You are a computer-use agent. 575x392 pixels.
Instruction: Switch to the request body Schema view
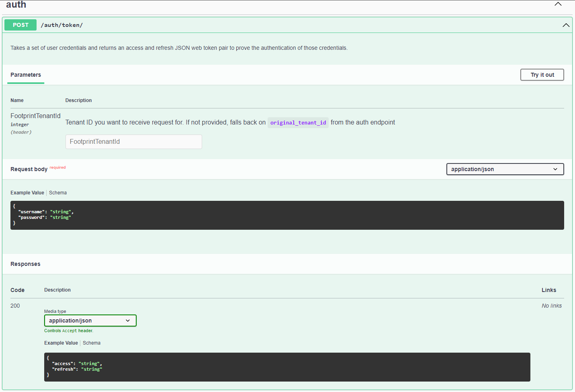(58, 192)
